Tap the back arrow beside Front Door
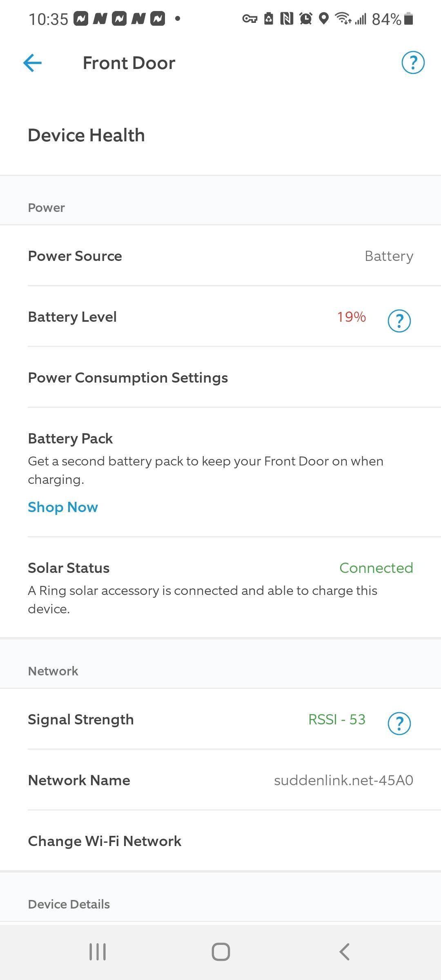441x980 pixels. 33,63
